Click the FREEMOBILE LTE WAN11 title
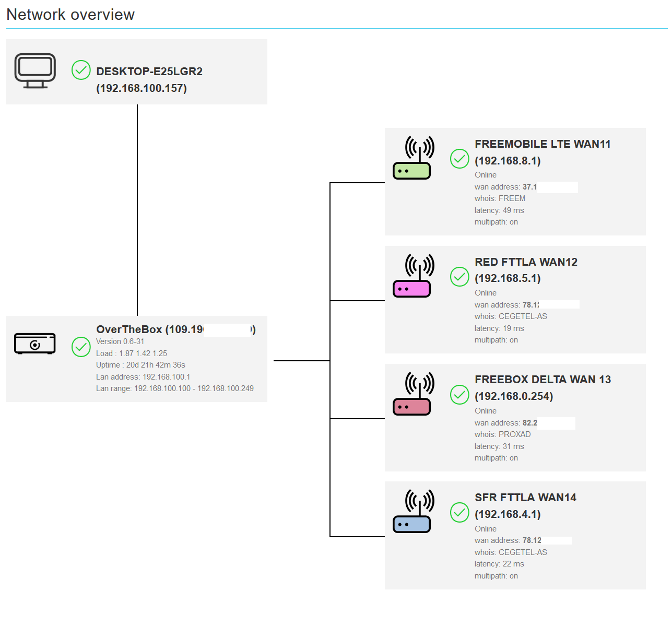The image size is (672, 626). (543, 144)
